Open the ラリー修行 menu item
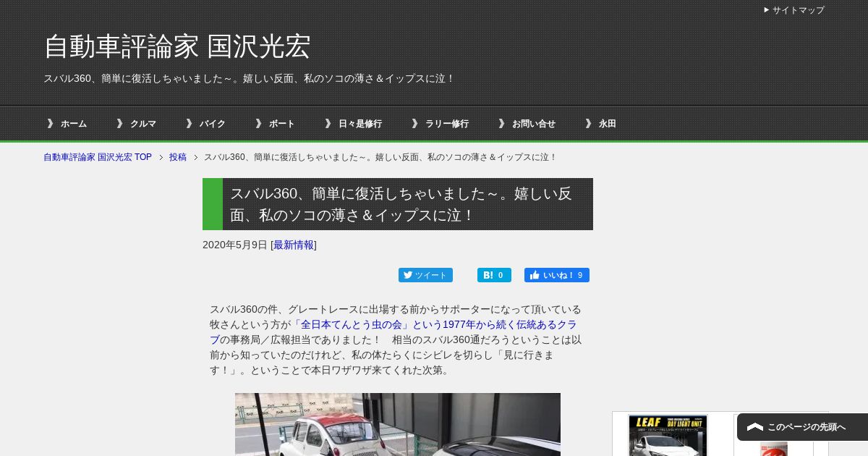Screen dimensions: 868x456 click(x=447, y=124)
